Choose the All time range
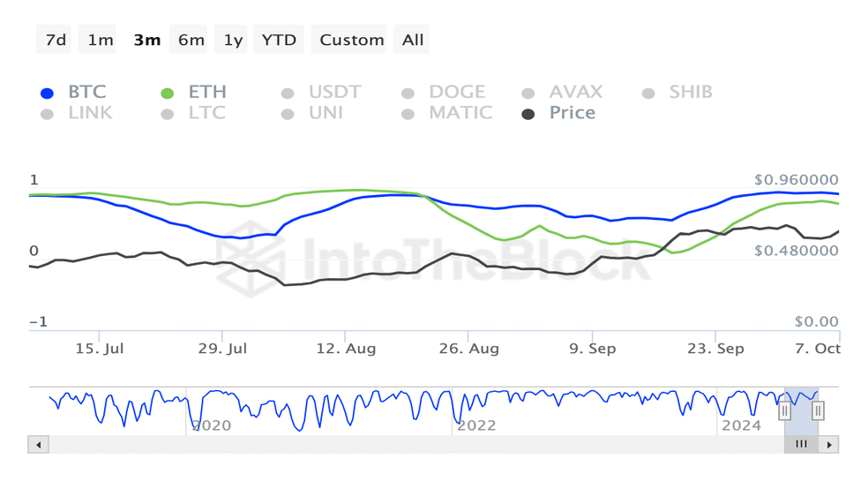Image resolution: width=868 pixels, height=489 pixels. [412, 40]
